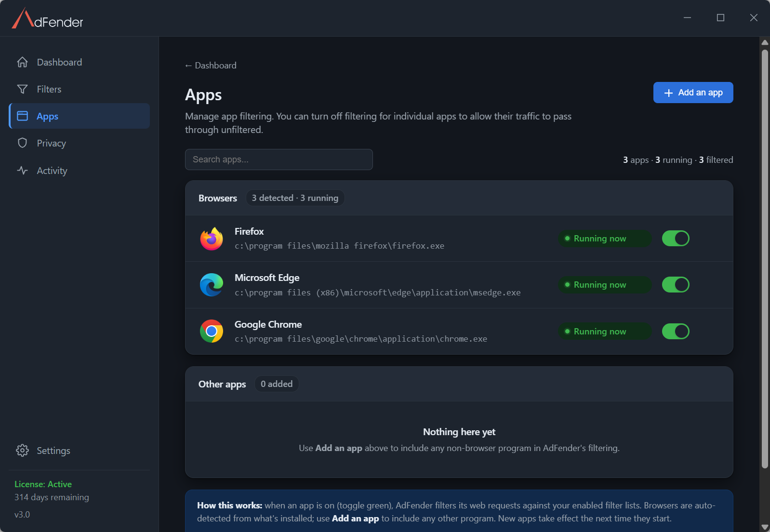The height and width of the screenshot is (532, 770).
Task: Click the Dashboard home icon
Action: (22, 62)
